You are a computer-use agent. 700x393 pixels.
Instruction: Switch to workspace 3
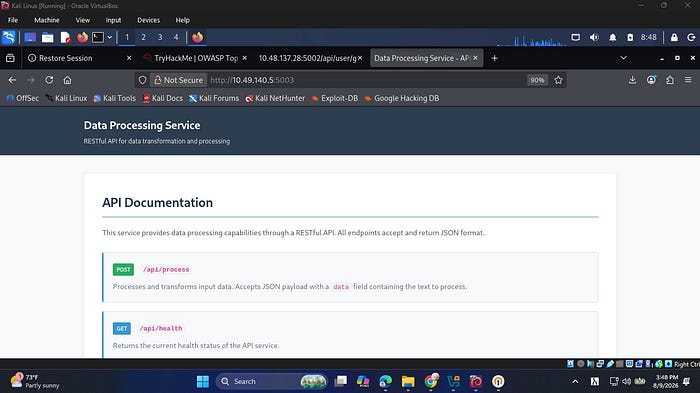160,38
